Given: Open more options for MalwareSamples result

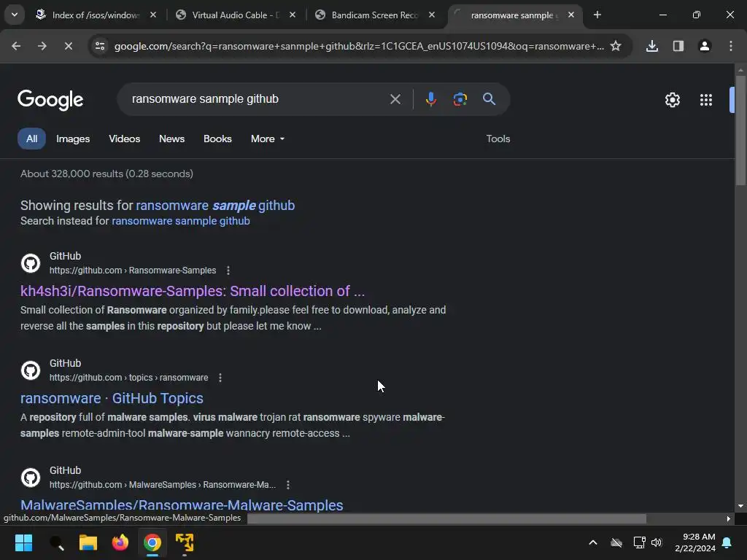Looking at the screenshot, I should pos(287,485).
